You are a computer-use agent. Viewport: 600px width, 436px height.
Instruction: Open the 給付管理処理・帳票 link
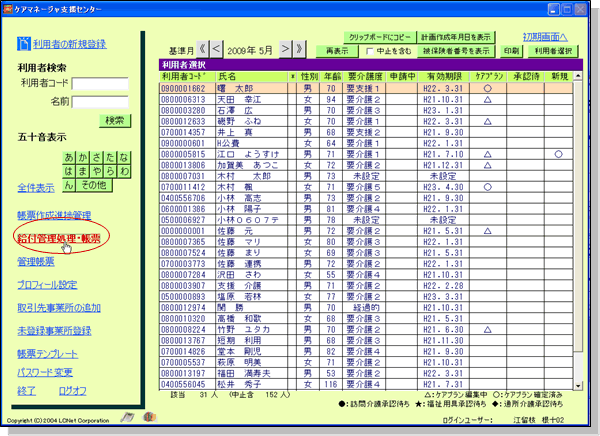[x=59, y=239]
